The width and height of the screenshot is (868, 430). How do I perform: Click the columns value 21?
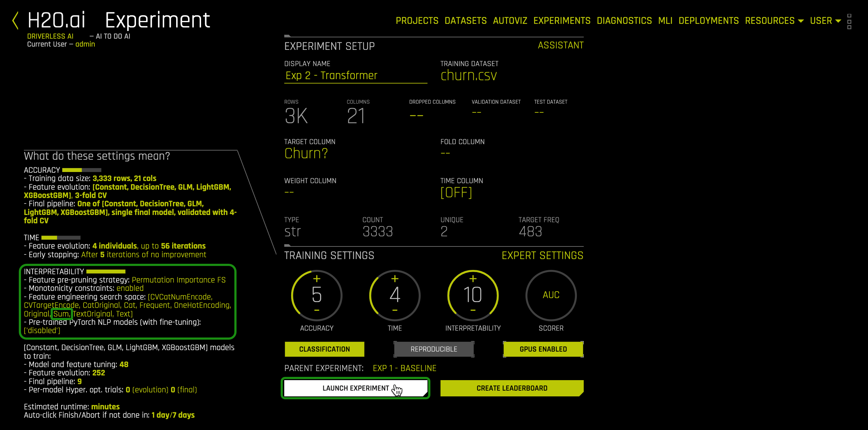356,116
